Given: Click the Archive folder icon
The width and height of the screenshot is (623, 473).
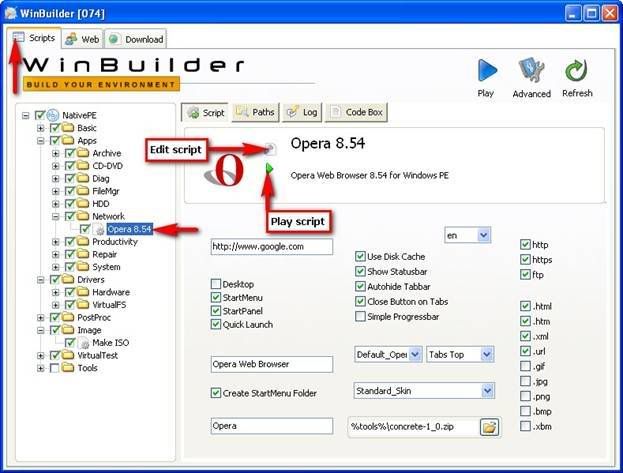Looking at the screenshot, I should click(x=83, y=153).
